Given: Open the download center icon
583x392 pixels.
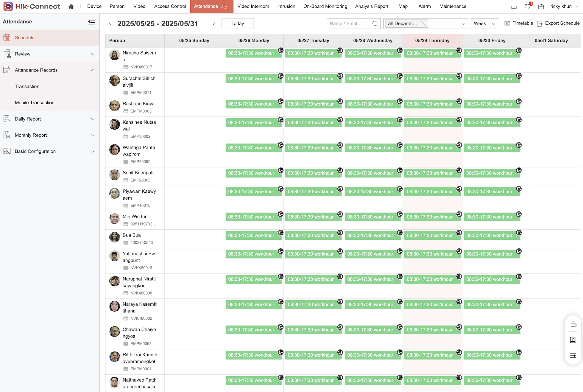Looking at the screenshot, I should tap(514, 7).
